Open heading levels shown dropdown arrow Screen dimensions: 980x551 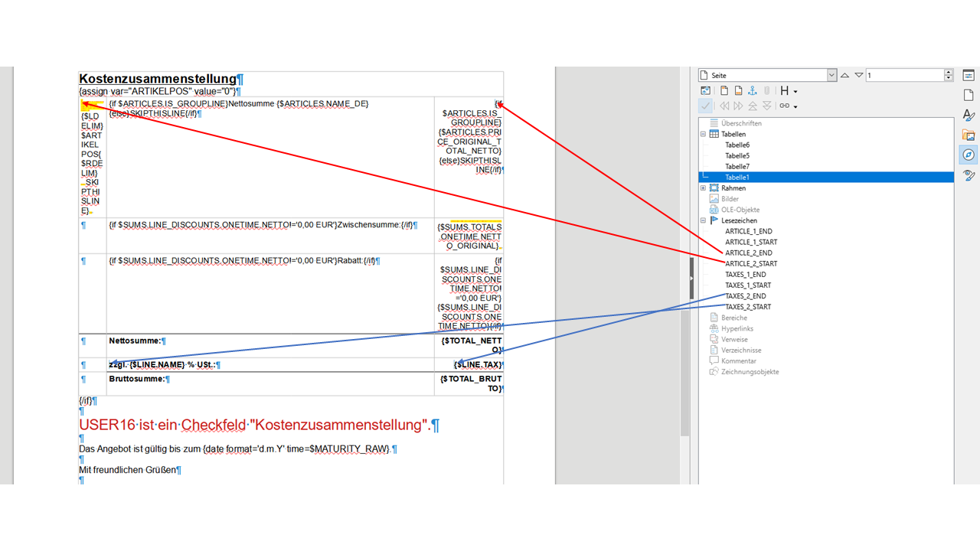click(x=796, y=91)
